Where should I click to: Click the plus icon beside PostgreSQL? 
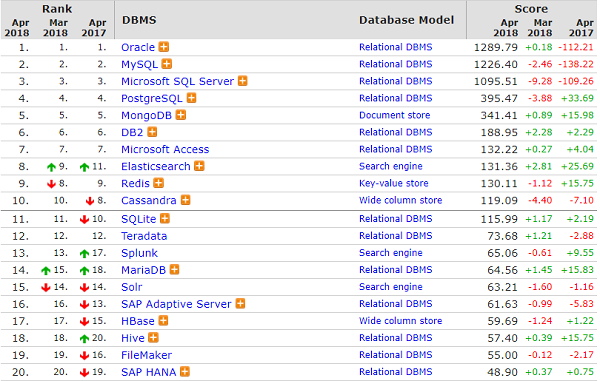point(191,98)
